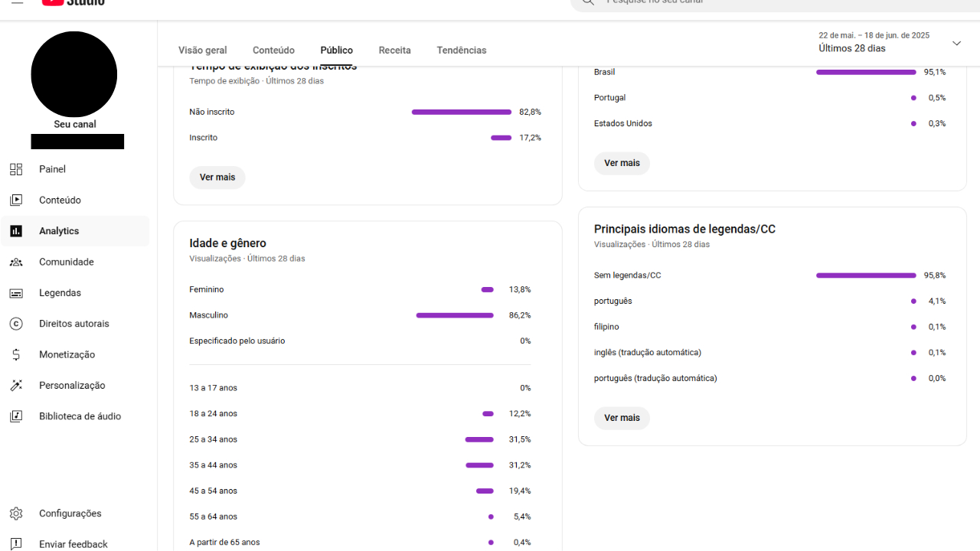Switch to the Conteúdo analytics tab
This screenshot has height=551, width=980.
[273, 51]
